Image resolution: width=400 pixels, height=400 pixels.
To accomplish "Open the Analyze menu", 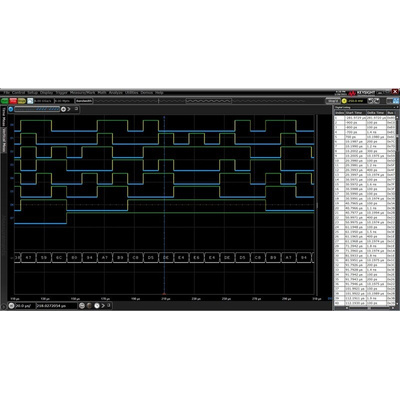I will [116, 92].
